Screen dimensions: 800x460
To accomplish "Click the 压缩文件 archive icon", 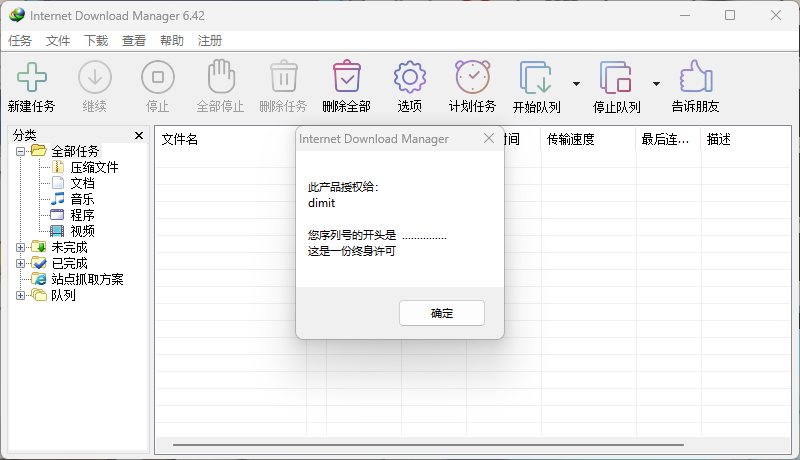I will (x=58, y=167).
